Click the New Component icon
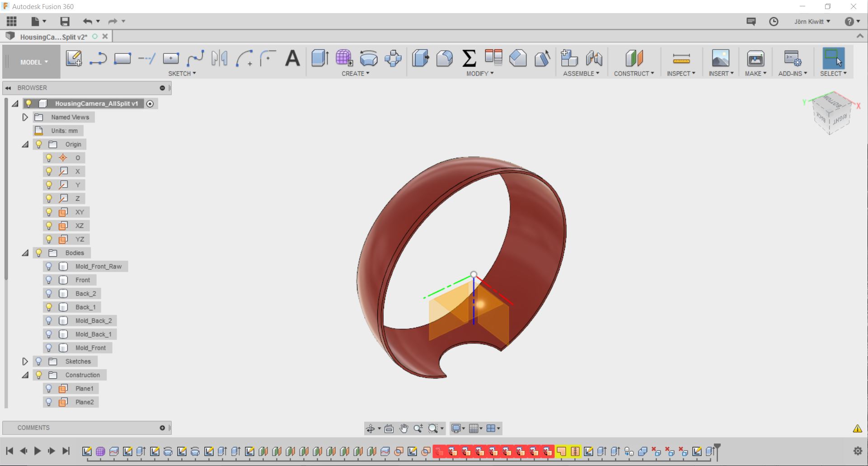This screenshot has width=868, height=466. (x=569, y=58)
